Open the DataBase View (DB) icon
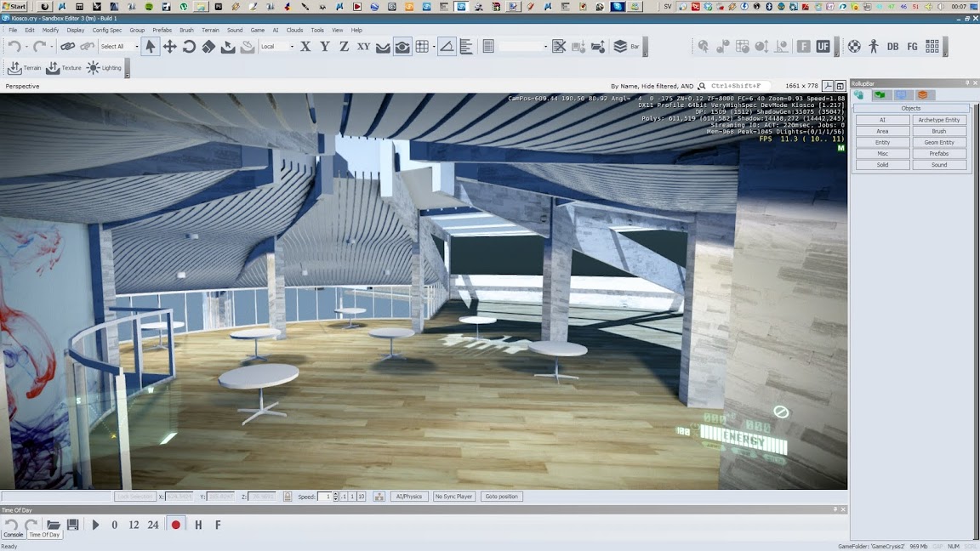The height and width of the screenshot is (551, 980). click(892, 47)
